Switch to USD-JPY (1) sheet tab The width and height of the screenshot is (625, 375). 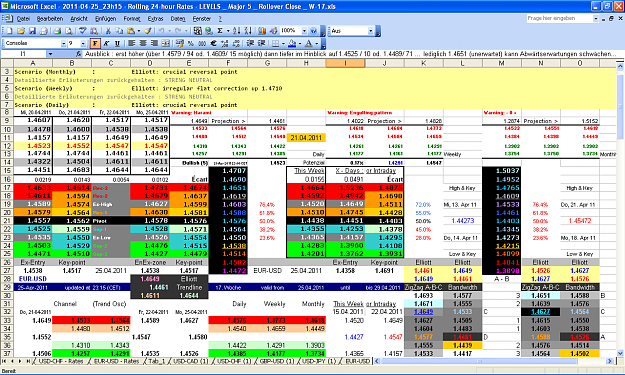319,361
